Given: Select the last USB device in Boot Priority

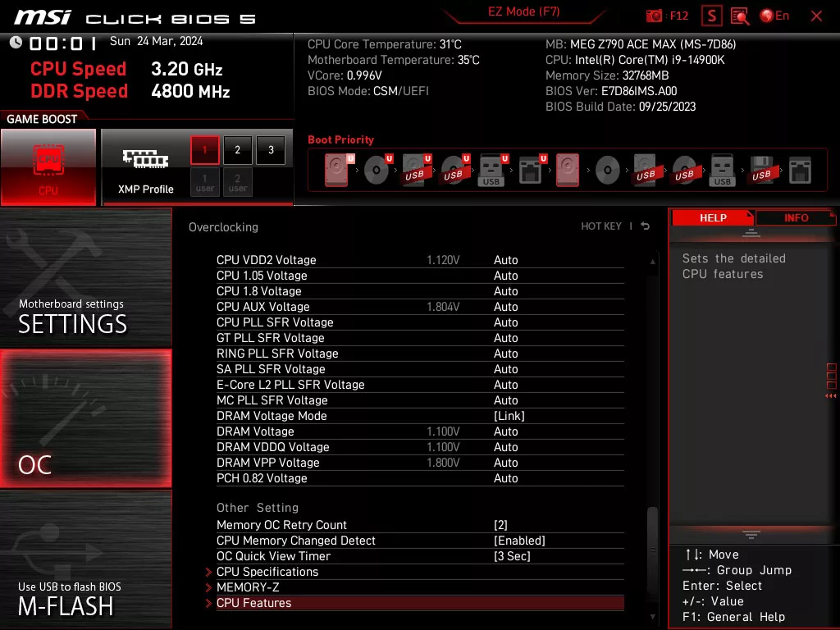Looking at the screenshot, I should pos(762,170).
